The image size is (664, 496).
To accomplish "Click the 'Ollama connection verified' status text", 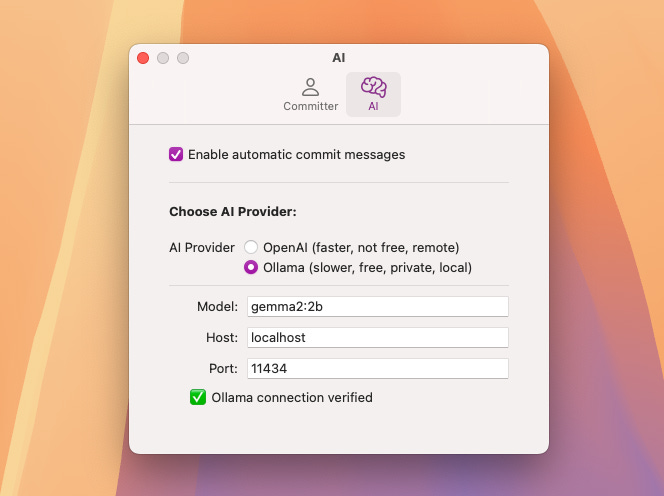I will [292, 397].
